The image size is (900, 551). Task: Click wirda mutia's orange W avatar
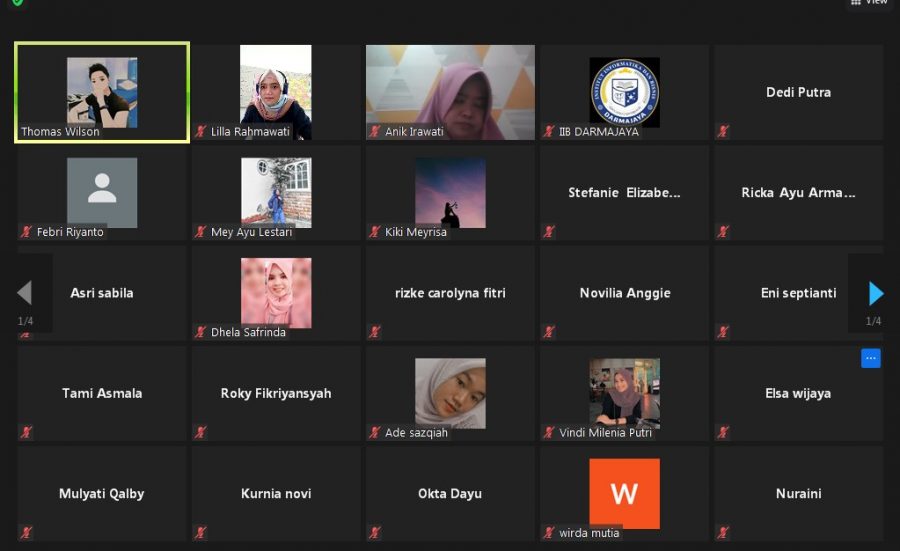coord(624,494)
